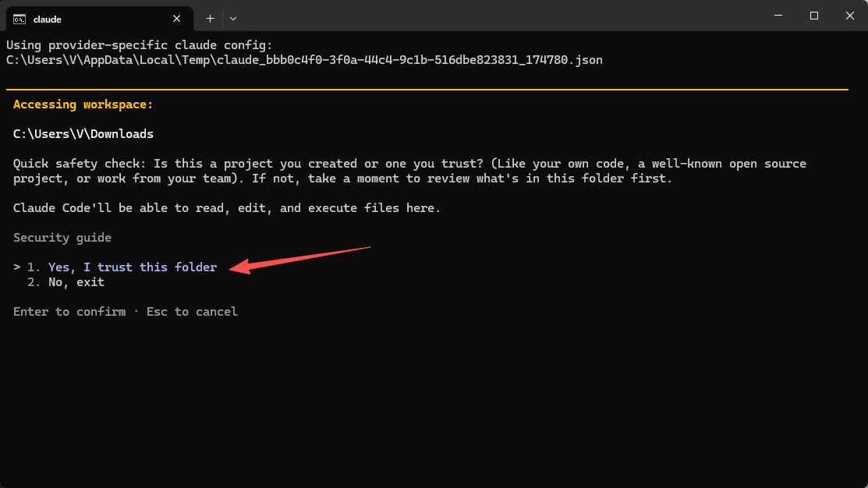This screenshot has width=868, height=488.
Task: Choose "No, exit" option
Action: [x=66, y=282]
